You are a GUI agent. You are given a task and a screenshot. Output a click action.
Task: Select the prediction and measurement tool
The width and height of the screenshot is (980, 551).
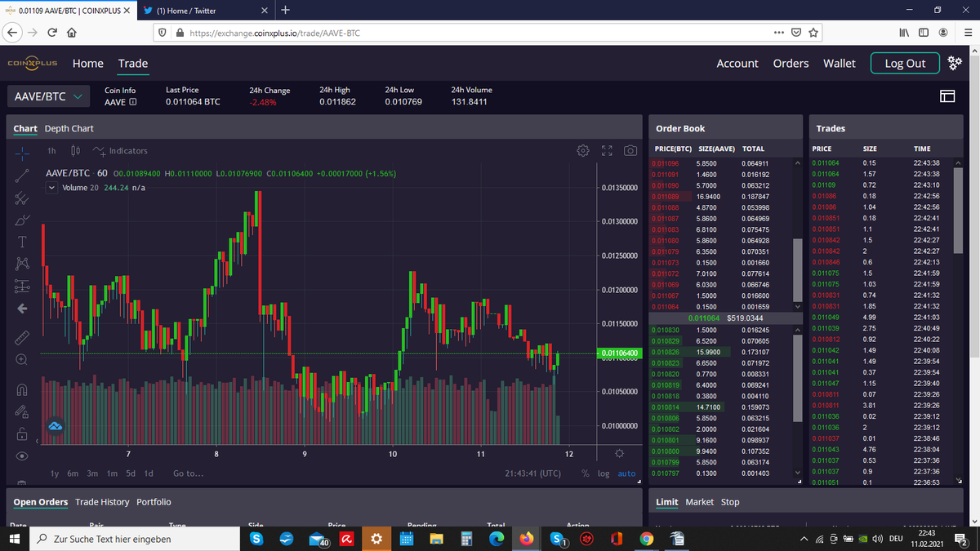(x=23, y=287)
